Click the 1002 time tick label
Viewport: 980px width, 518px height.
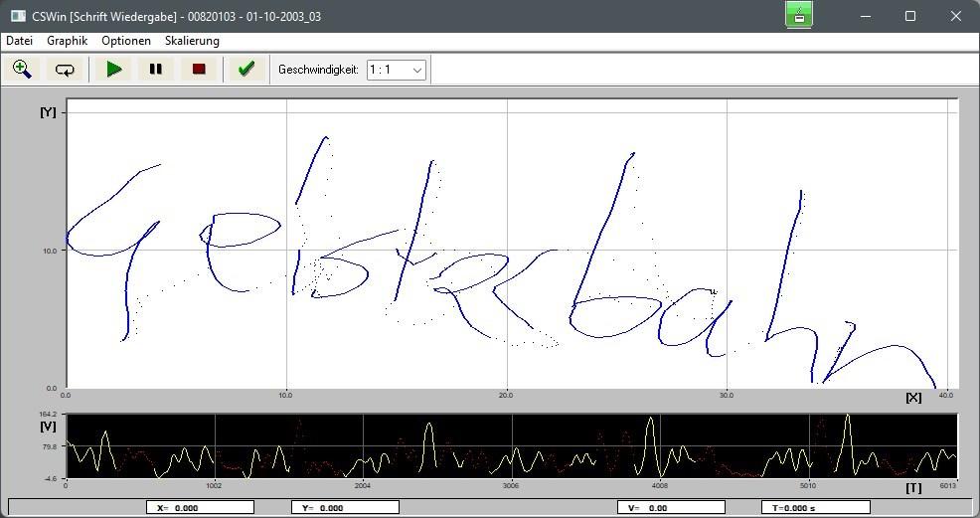tap(214, 485)
